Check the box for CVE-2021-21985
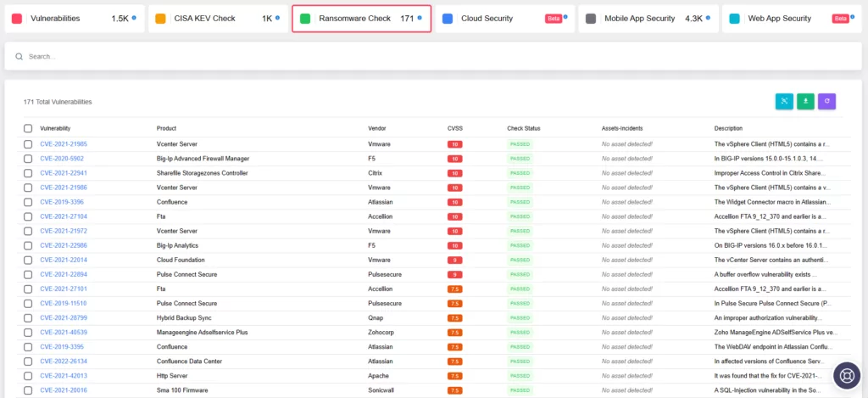 tap(28, 144)
